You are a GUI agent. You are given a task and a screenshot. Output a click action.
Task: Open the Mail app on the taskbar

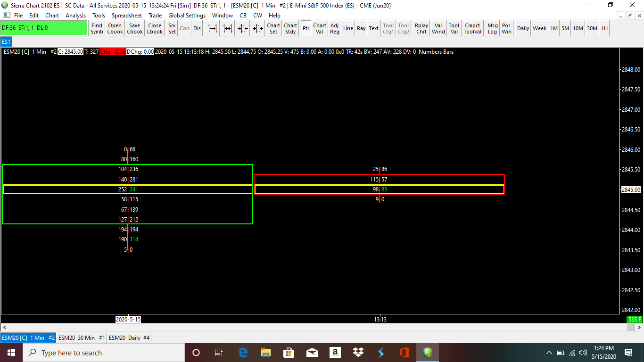pos(312,353)
